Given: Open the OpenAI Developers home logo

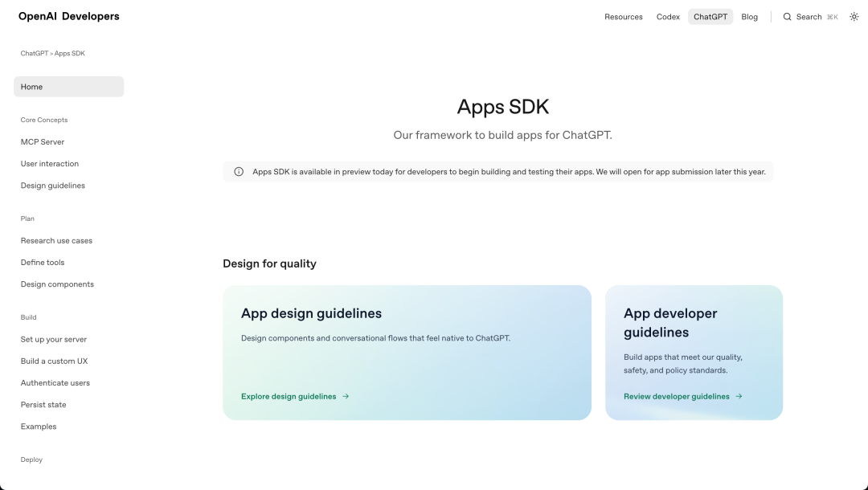Looking at the screenshot, I should click(x=69, y=17).
